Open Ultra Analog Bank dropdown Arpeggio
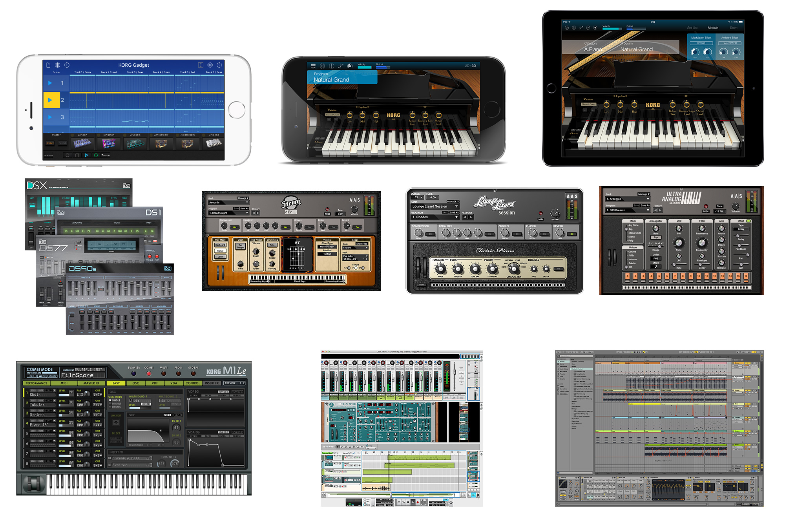Image resolution: width=785 pixels, height=532 pixels. [628, 199]
